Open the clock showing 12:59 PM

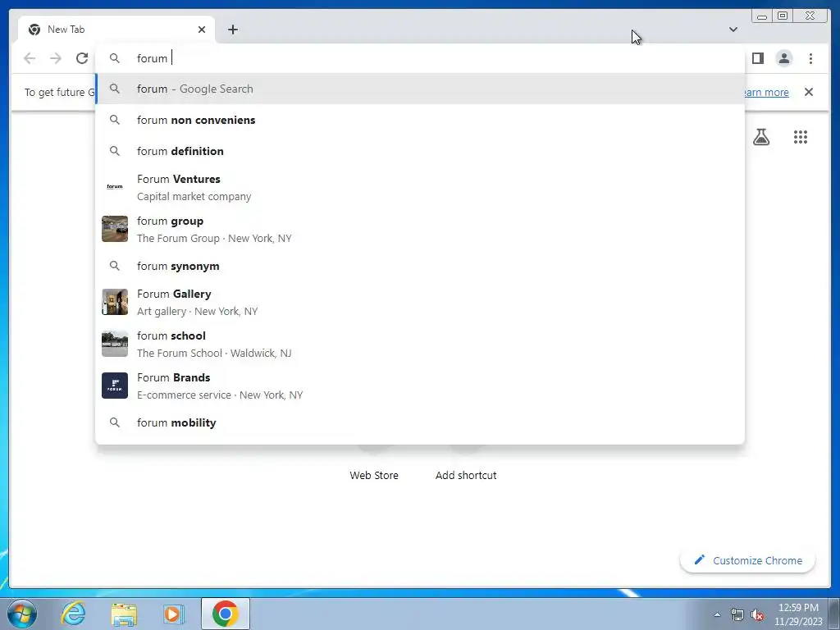[x=798, y=614]
